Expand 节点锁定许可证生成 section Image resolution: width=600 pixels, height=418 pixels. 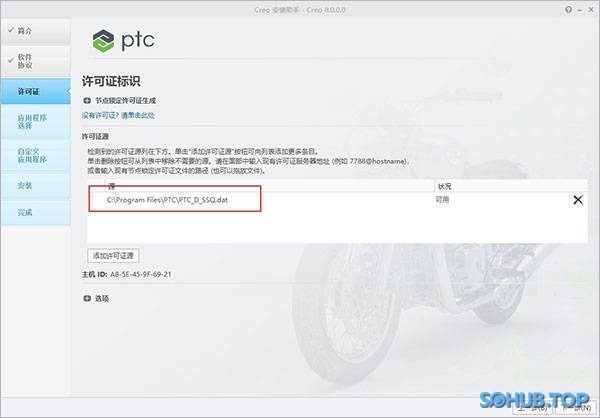click(87, 101)
